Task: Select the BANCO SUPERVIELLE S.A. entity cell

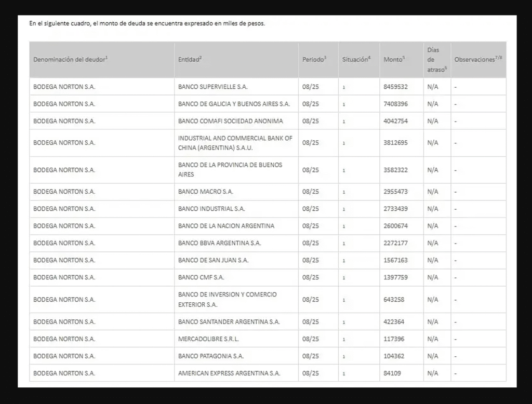Action: (212, 87)
